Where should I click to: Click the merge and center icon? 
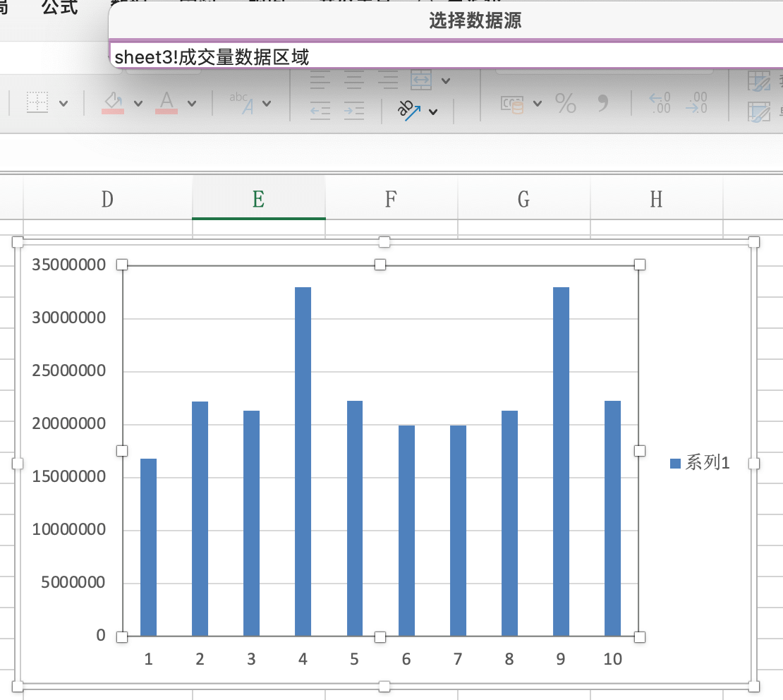coord(421,80)
